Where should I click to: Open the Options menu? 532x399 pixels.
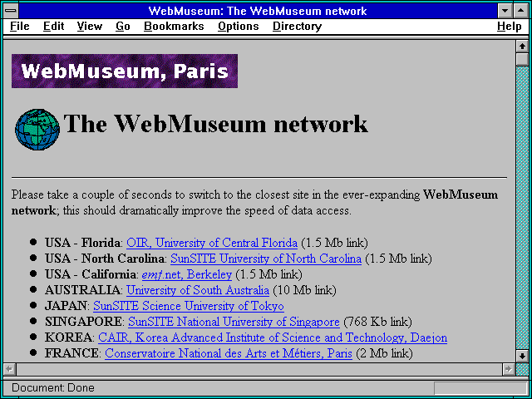coord(239,26)
